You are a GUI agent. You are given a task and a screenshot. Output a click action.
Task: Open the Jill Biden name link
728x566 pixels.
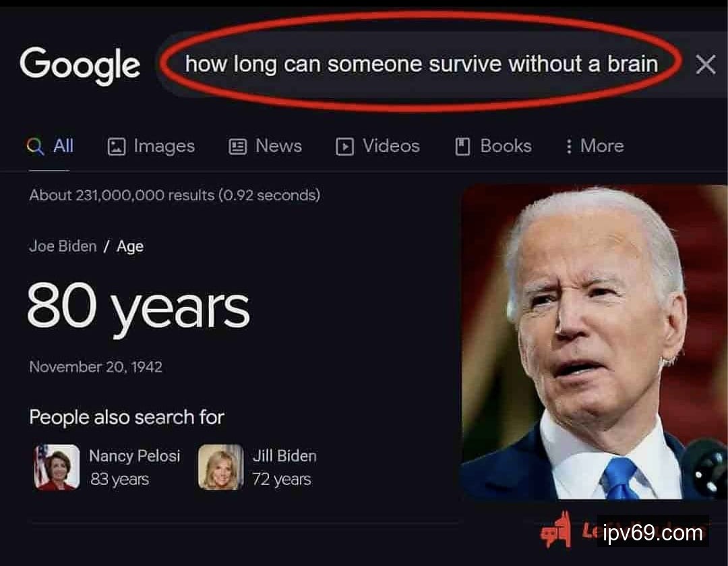(284, 456)
